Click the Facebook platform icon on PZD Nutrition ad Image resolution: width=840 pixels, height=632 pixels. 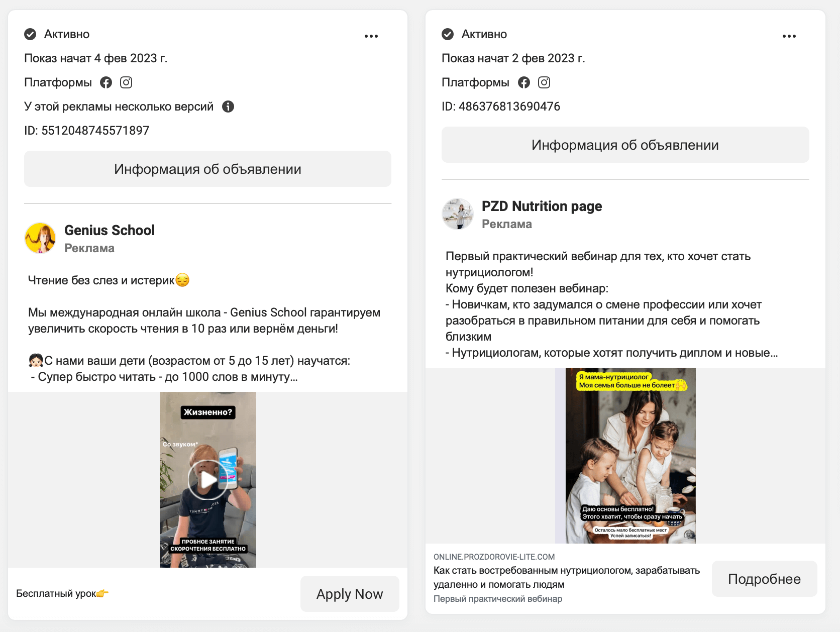point(524,82)
